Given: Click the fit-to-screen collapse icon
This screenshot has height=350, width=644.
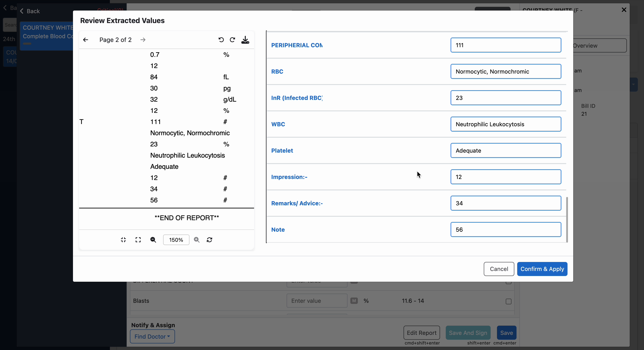Looking at the screenshot, I should click(x=123, y=240).
